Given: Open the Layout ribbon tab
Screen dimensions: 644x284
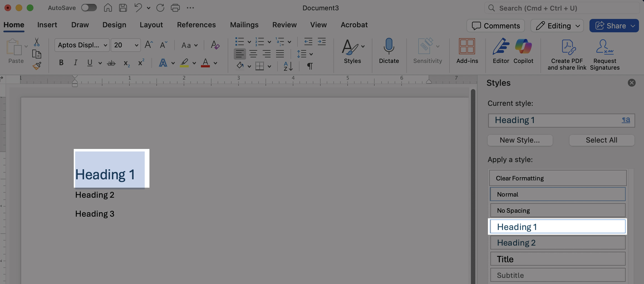Looking at the screenshot, I should pos(151,25).
